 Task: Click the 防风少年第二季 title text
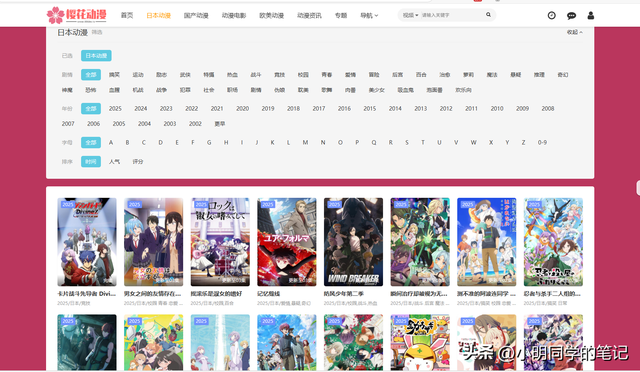pos(343,294)
